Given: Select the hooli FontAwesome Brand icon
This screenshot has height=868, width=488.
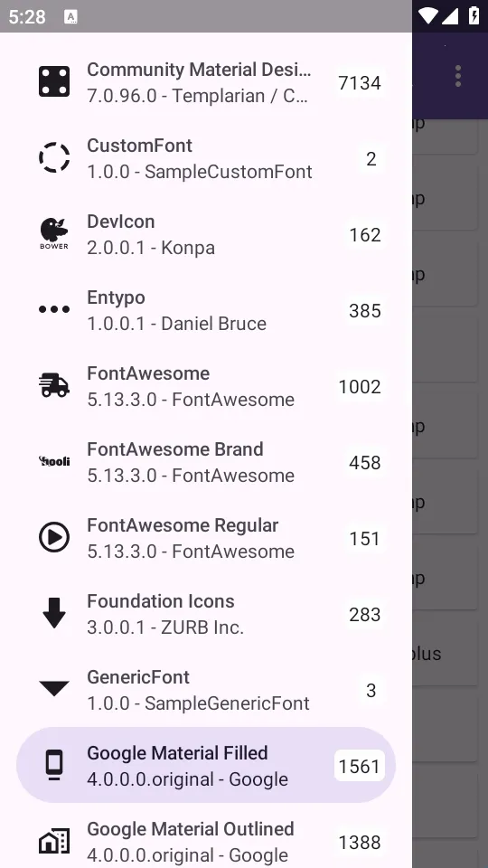Looking at the screenshot, I should click(x=54, y=461).
